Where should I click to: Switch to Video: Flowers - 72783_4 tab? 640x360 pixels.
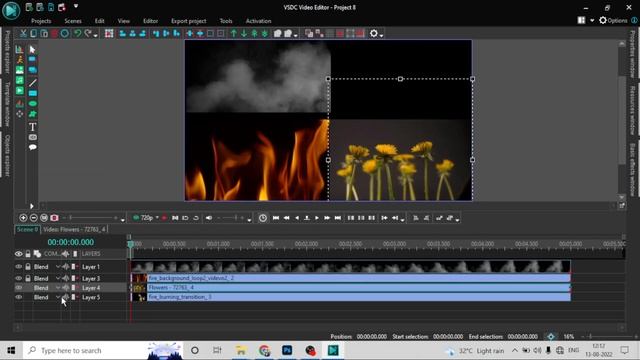74,229
